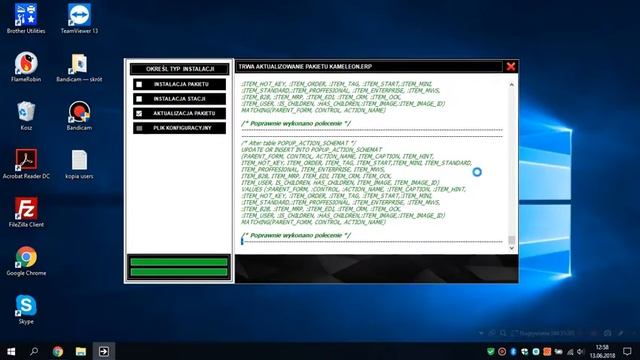Open the Skype desktop icon
This screenshot has height=360, width=640.
click(x=26, y=309)
